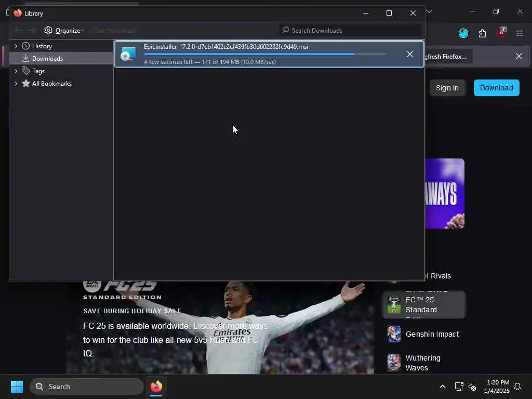The image size is (532, 399).
Task: Select All Bookmarks in the sidebar
Action: [52, 84]
